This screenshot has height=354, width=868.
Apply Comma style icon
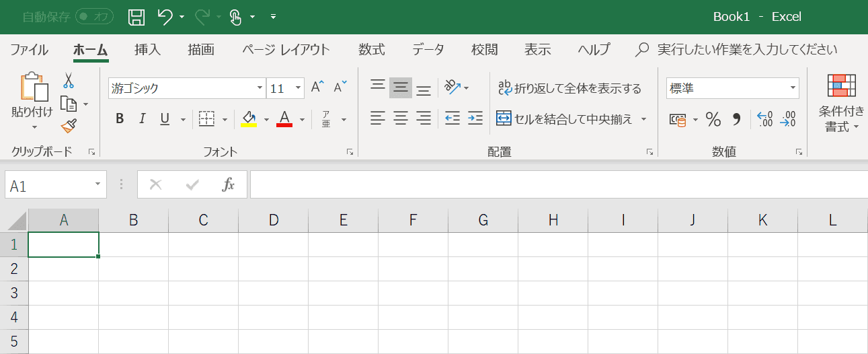736,120
